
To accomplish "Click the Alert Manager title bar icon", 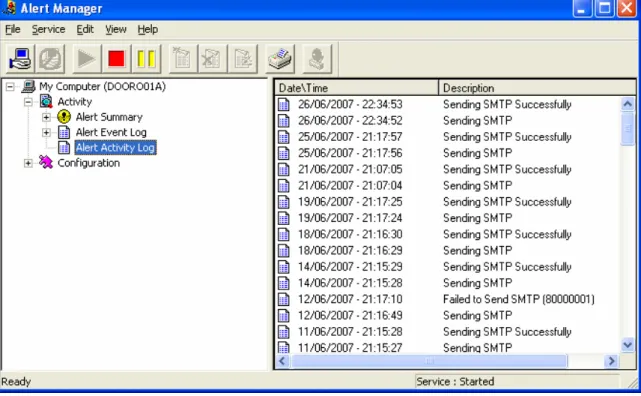I will (x=9, y=8).
